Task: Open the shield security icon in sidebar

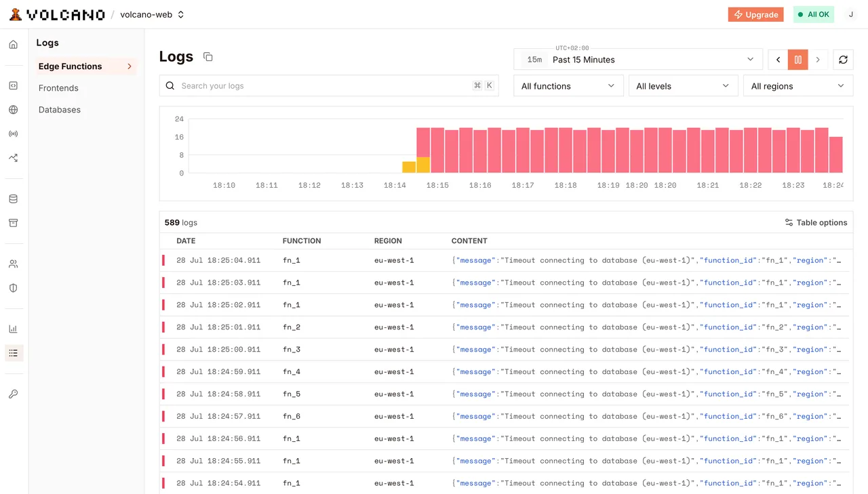Action: (13, 288)
